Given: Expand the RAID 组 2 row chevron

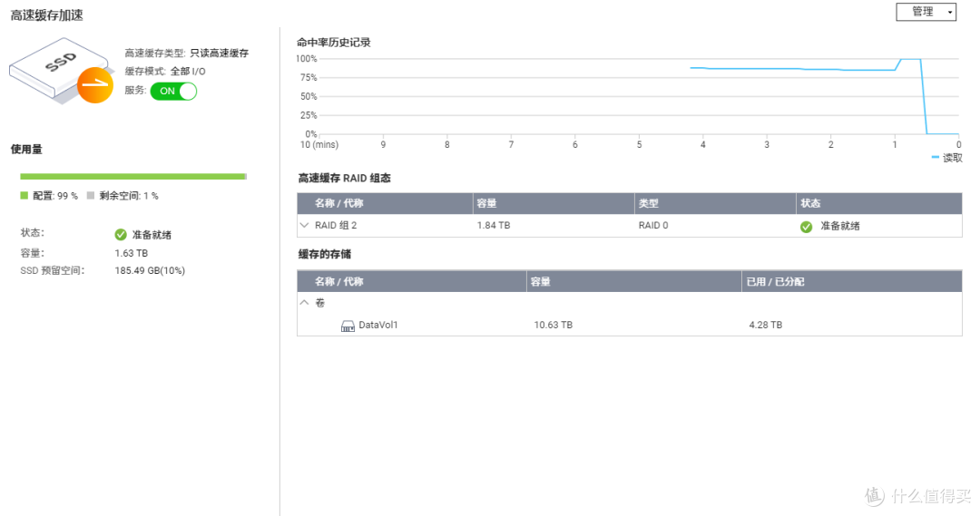Looking at the screenshot, I should click(x=304, y=225).
